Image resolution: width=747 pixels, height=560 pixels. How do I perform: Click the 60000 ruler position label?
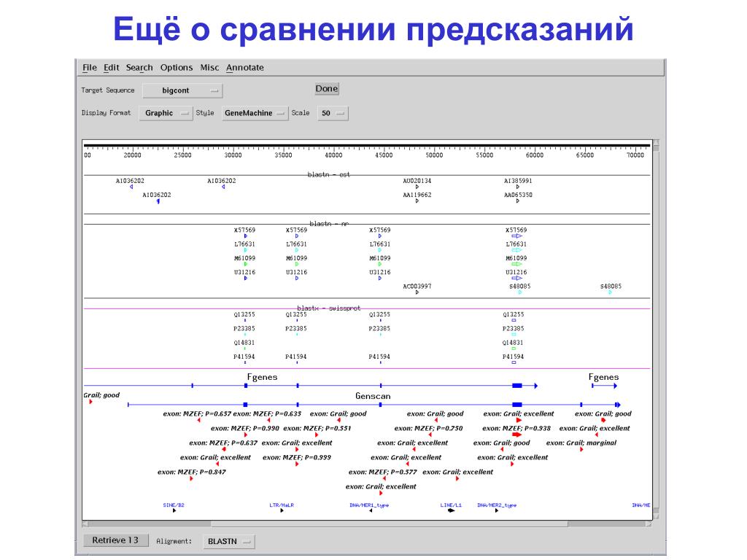535,155
